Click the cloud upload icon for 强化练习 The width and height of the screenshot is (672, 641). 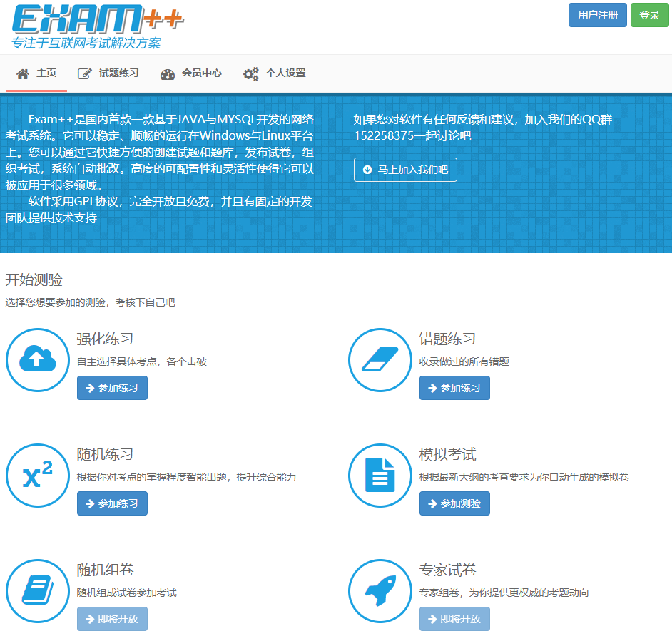[x=38, y=359]
